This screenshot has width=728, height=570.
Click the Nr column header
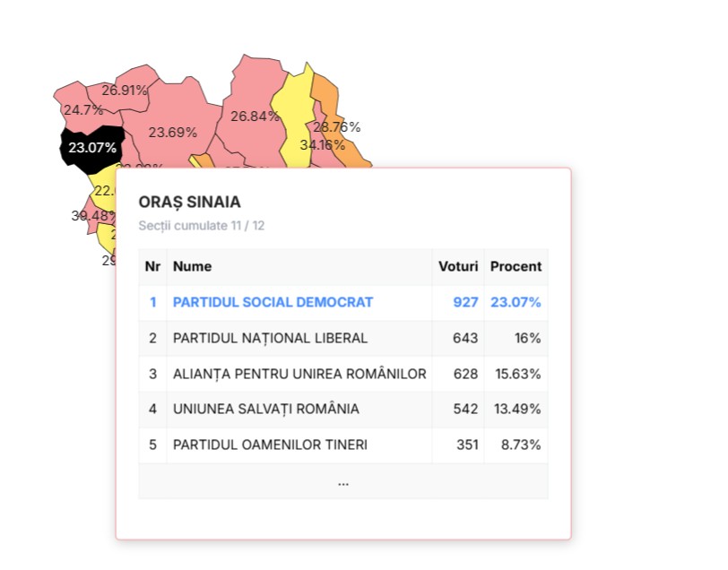click(x=152, y=266)
